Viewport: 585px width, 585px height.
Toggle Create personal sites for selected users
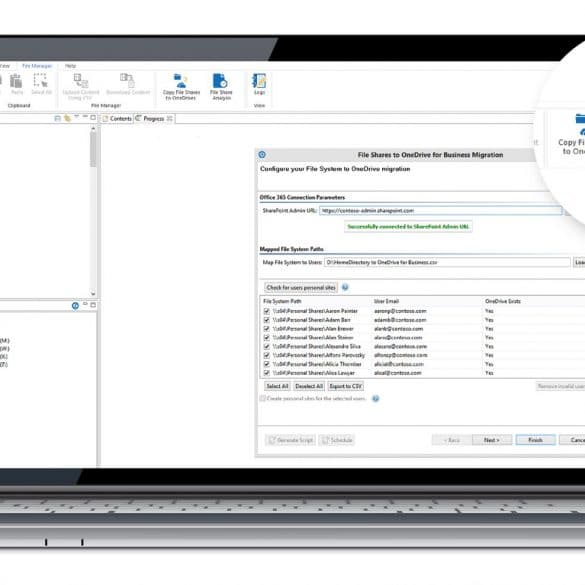tap(263, 398)
